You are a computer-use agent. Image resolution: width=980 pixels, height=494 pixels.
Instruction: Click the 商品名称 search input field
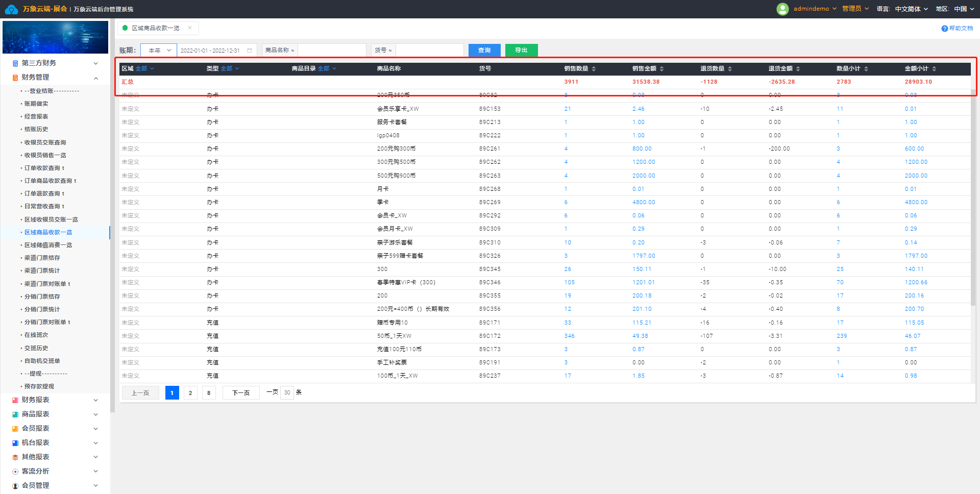pyautogui.click(x=332, y=50)
